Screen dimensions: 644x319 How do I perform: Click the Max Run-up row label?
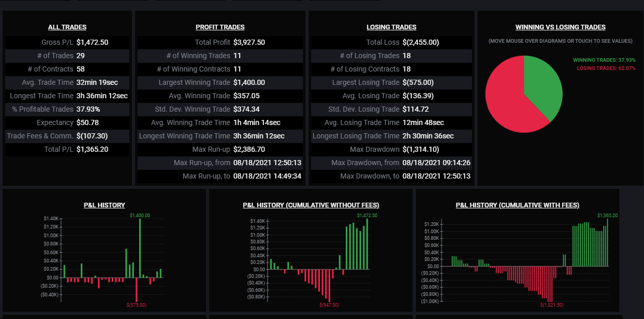click(x=212, y=149)
